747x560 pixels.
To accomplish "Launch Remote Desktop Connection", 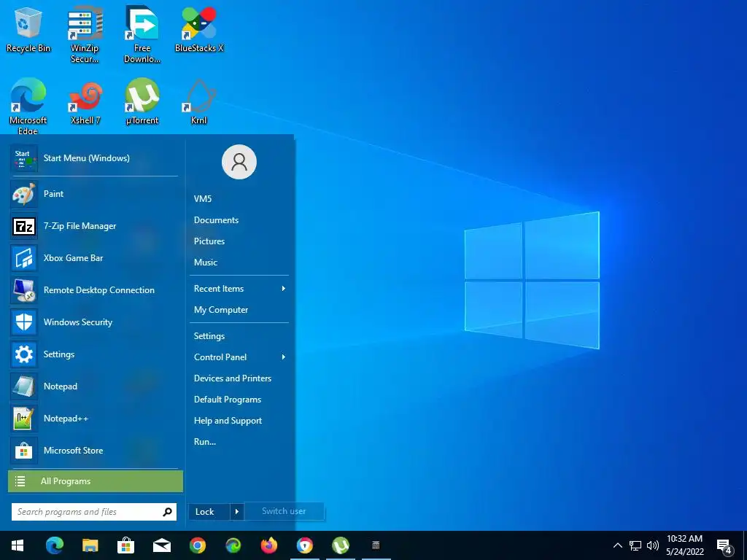I will pyautogui.click(x=94, y=290).
